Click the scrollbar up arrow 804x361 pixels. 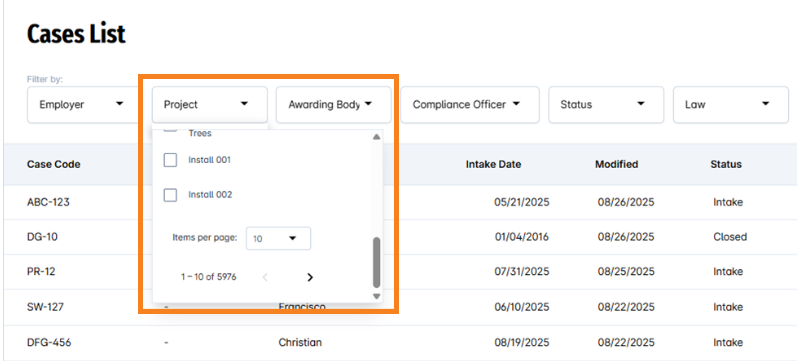pyautogui.click(x=376, y=137)
